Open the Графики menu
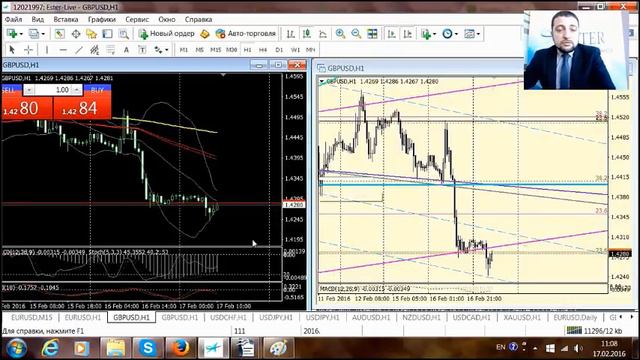The image size is (640, 360). 102,19
